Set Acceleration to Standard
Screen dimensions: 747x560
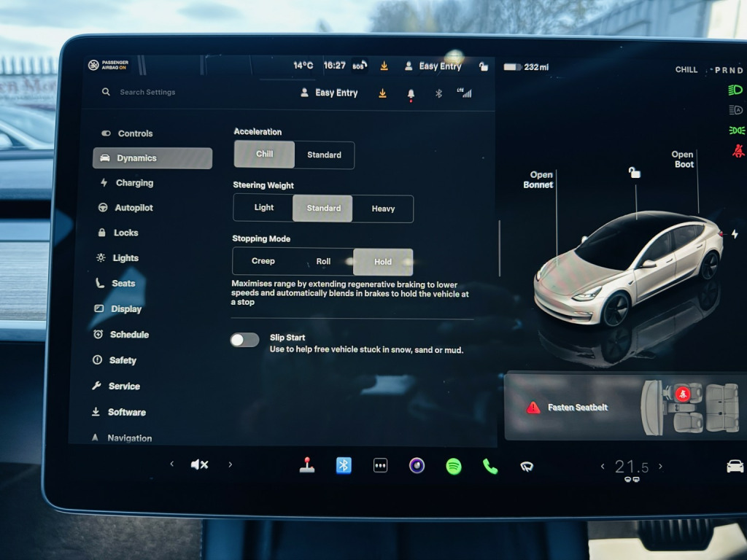pos(324,155)
